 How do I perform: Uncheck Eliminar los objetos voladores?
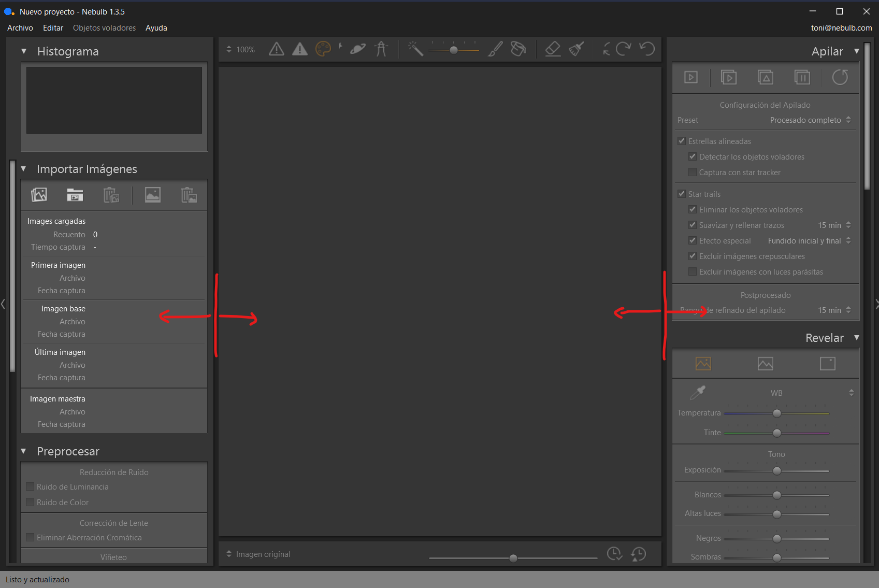point(693,209)
